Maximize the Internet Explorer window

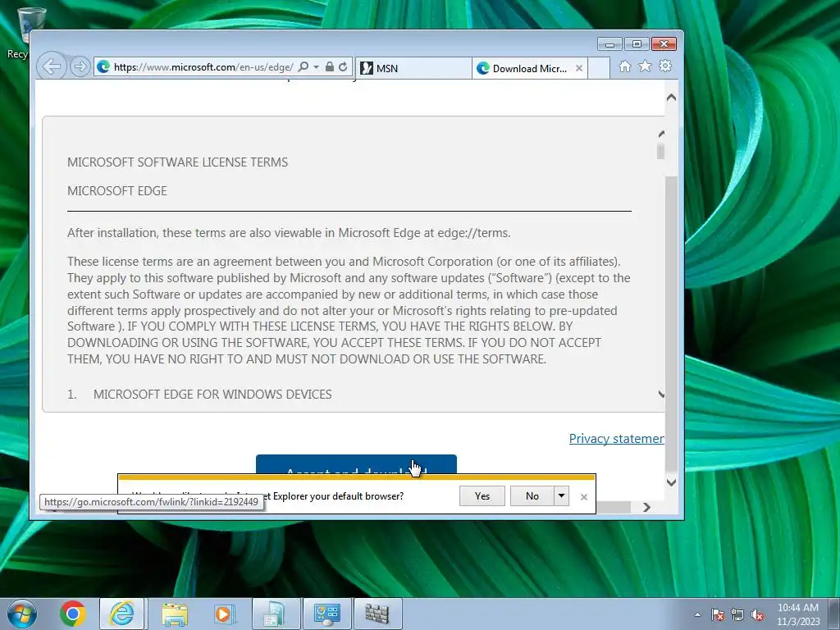click(x=637, y=44)
